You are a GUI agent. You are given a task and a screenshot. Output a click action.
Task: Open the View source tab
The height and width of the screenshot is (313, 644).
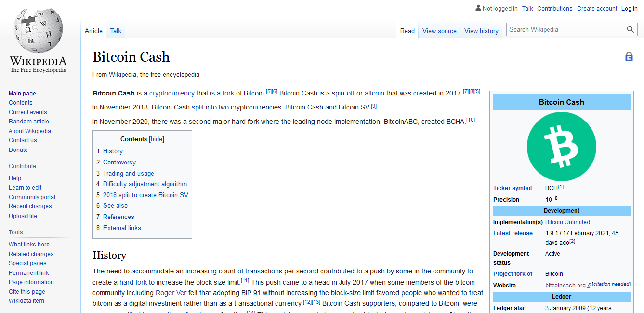(439, 31)
